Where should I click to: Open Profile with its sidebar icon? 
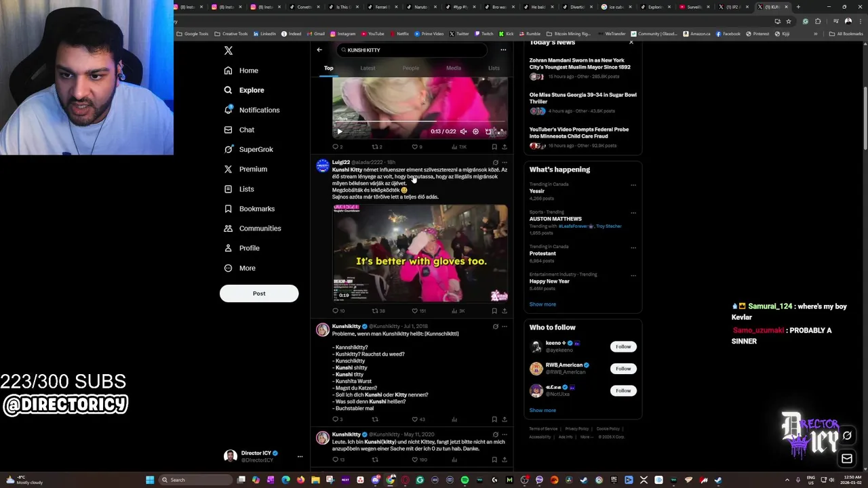pos(229,248)
